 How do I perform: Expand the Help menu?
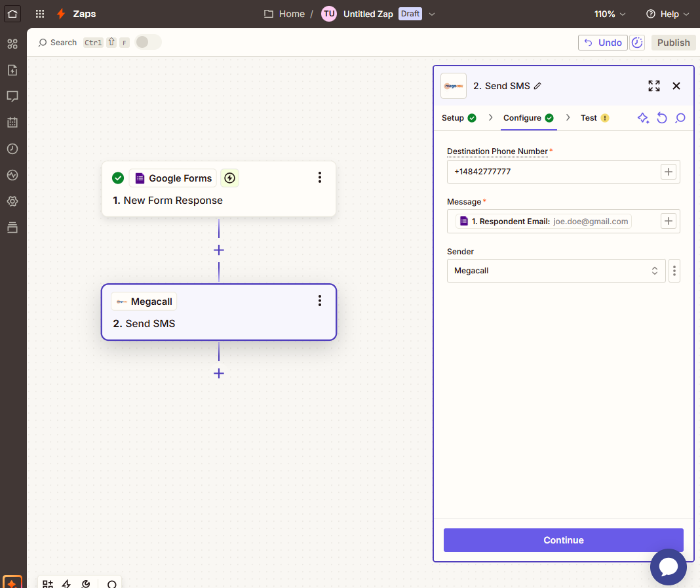(x=667, y=14)
